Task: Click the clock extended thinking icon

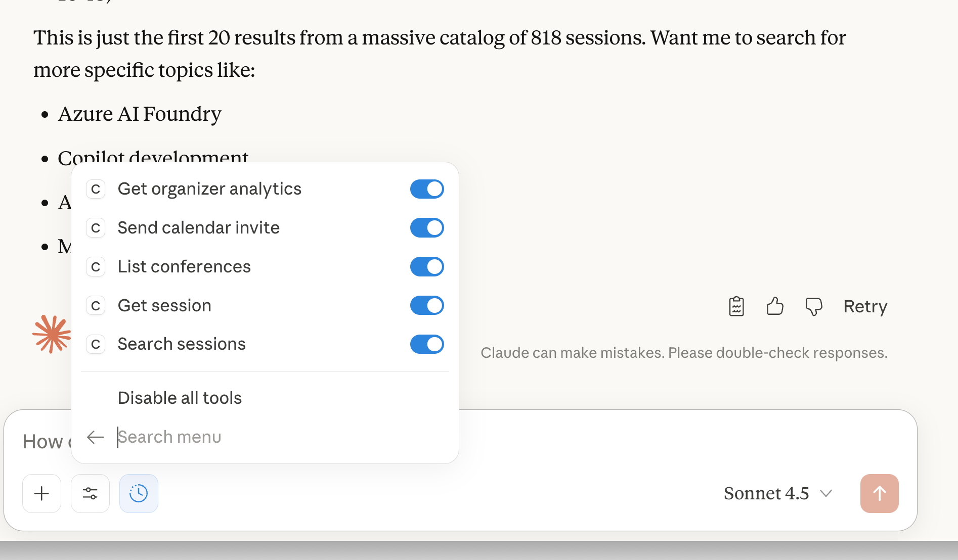Action: click(139, 493)
